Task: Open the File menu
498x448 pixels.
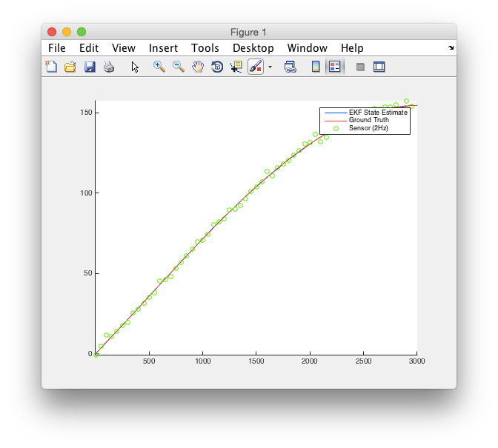Action: (57, 48)
